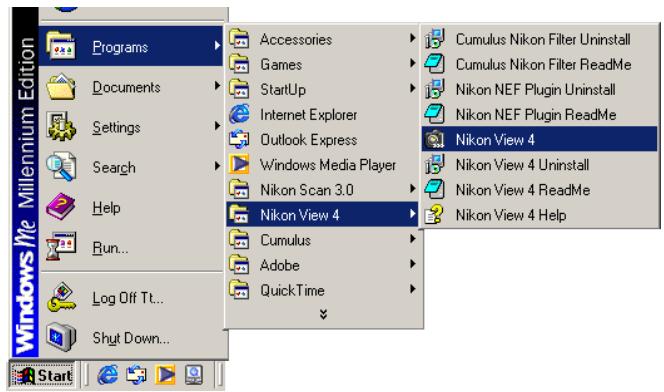
Task: Show more programs with the double chevron
Action: point(323,314)
